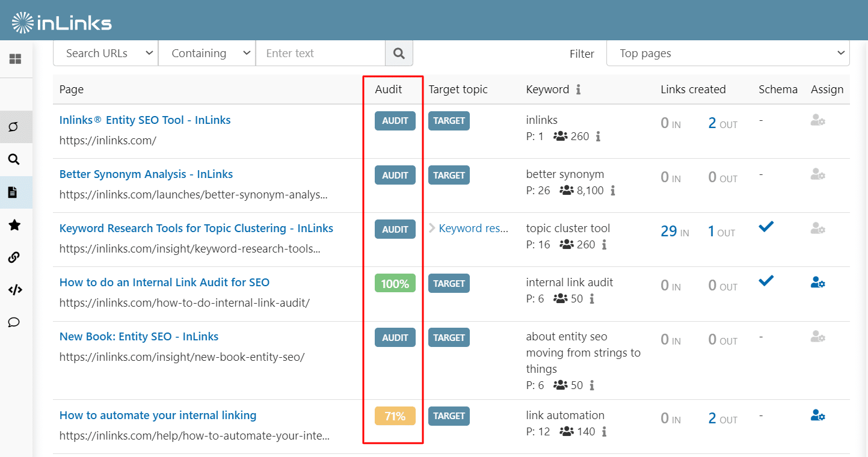
Task: Click TARGET button for New Book row
Action: pos(449,338)
